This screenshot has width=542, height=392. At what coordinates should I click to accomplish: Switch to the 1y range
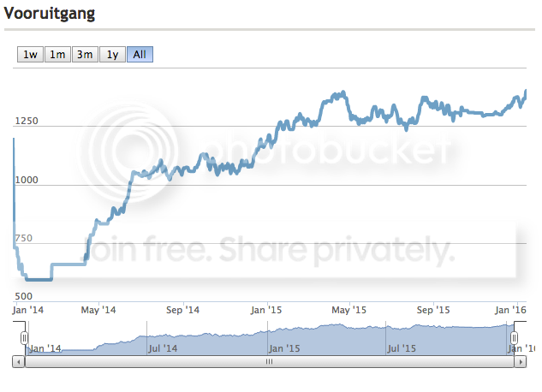point(112,55)
